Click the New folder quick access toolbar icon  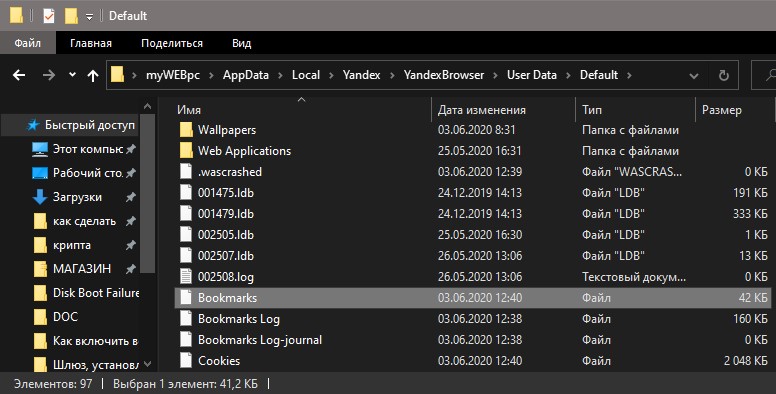tap(71, 16)
